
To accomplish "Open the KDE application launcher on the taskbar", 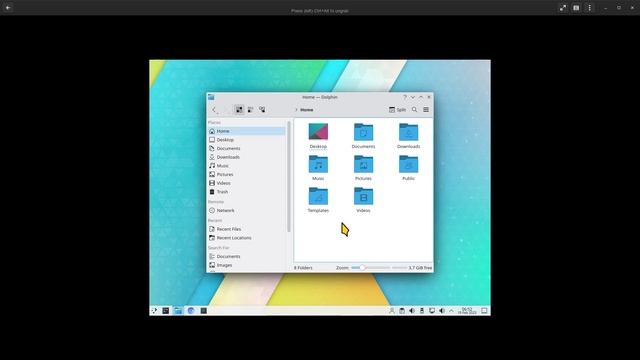I will (154, 311).
